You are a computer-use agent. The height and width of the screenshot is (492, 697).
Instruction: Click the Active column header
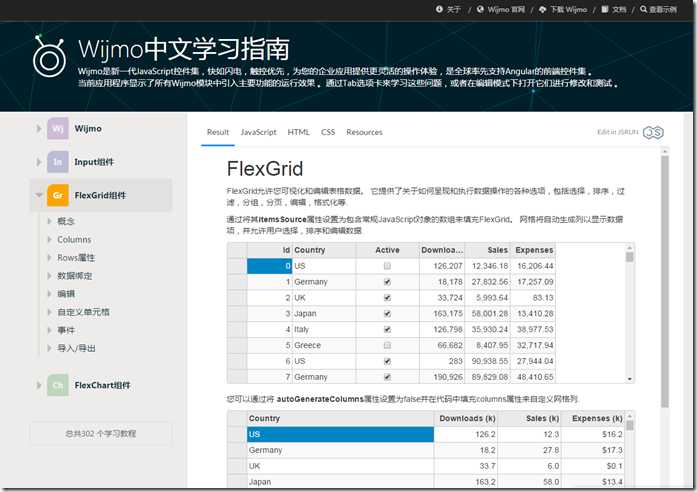tap(387, 250)
